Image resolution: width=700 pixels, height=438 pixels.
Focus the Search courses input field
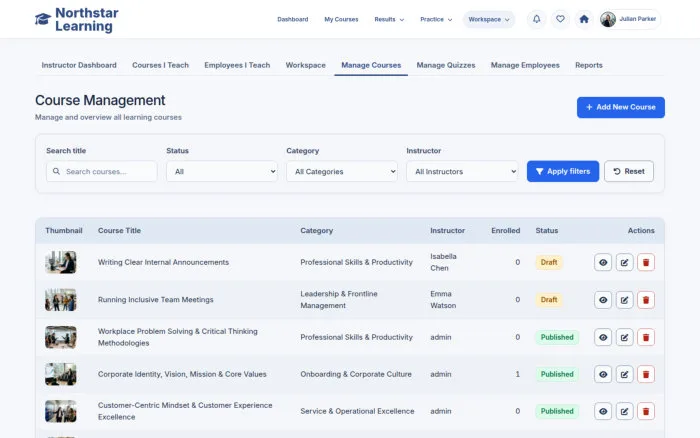pos(102,171)
